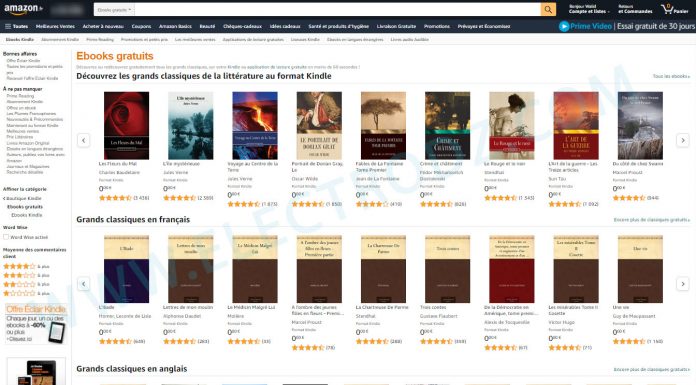Screen dimensions: 696x385
Task: Filter by four stars and up
Action: click(x=26, y=266)
